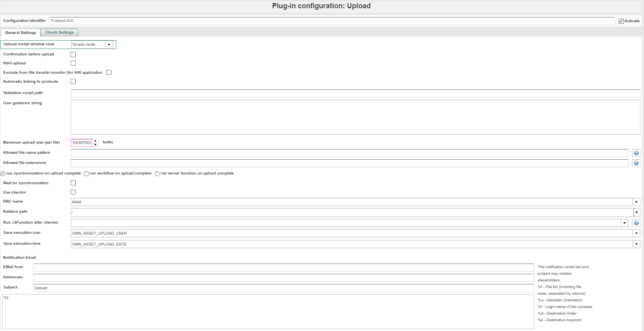Click the 'Plug-in configuration: Upload' title

click(x=321, y=6)
